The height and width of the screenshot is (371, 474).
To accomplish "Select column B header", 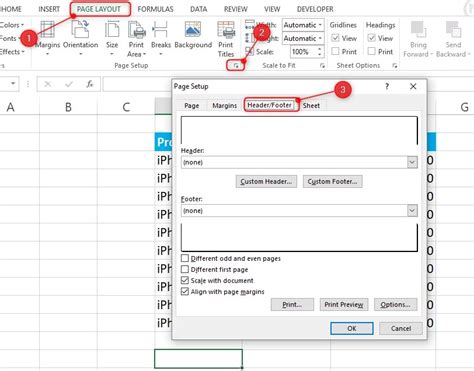I will click(68, 107).
